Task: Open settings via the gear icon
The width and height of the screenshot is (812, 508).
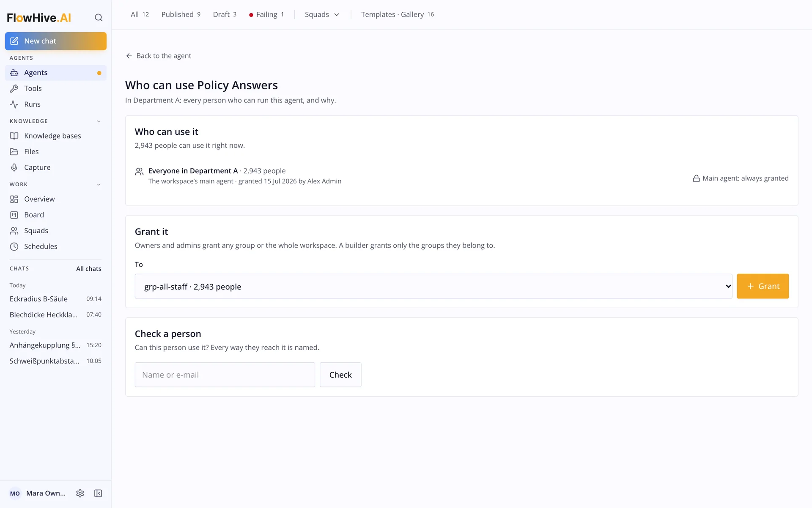Action: point(80,493)
